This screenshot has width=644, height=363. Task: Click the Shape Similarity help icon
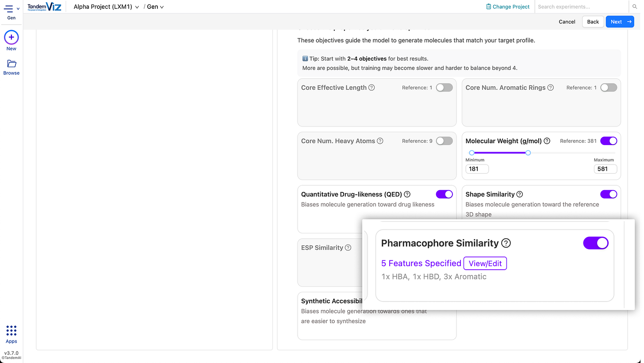click(520, 194)
